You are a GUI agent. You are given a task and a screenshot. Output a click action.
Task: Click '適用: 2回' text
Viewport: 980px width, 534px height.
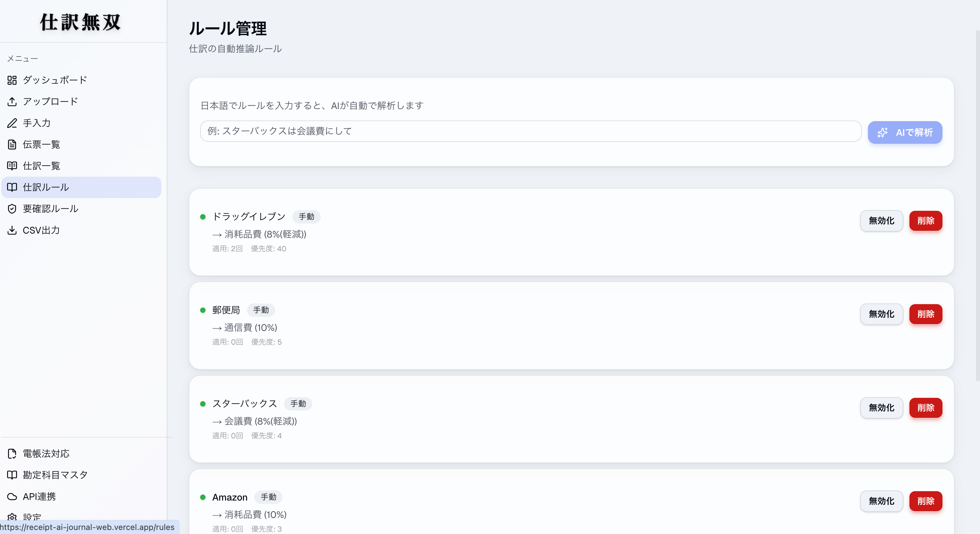coord(228,249)
